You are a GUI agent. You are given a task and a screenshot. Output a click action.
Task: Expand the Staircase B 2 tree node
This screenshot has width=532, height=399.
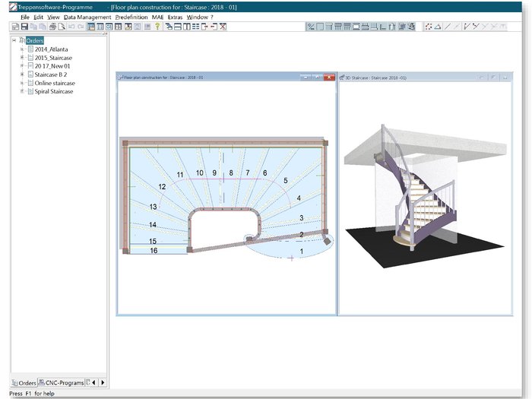click(x=22, y=74)
